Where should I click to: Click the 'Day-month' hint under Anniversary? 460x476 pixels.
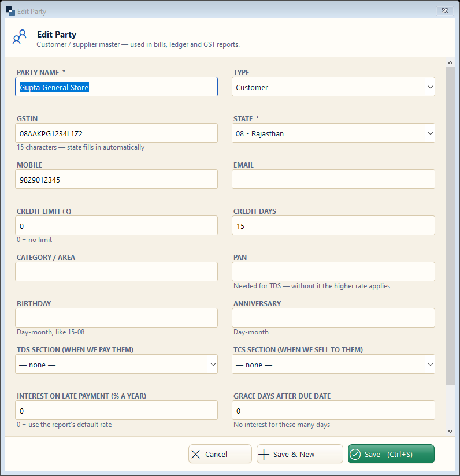point(251,332)
